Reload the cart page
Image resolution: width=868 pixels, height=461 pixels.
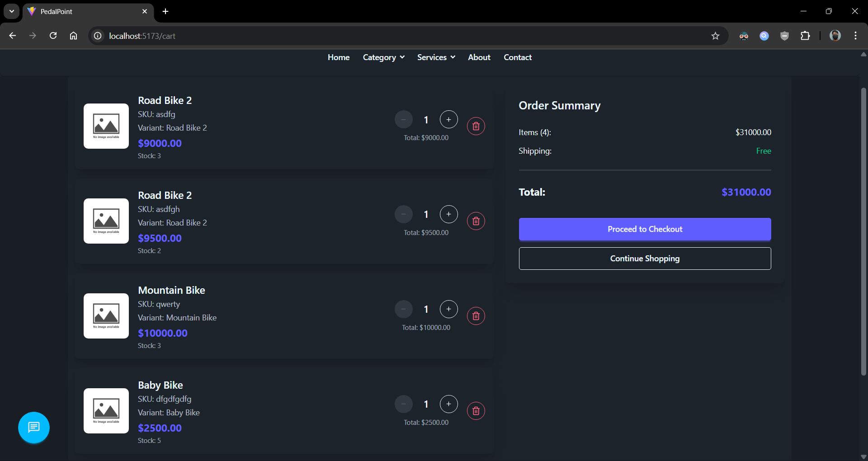pyautogui.click(x=53, y=36)
